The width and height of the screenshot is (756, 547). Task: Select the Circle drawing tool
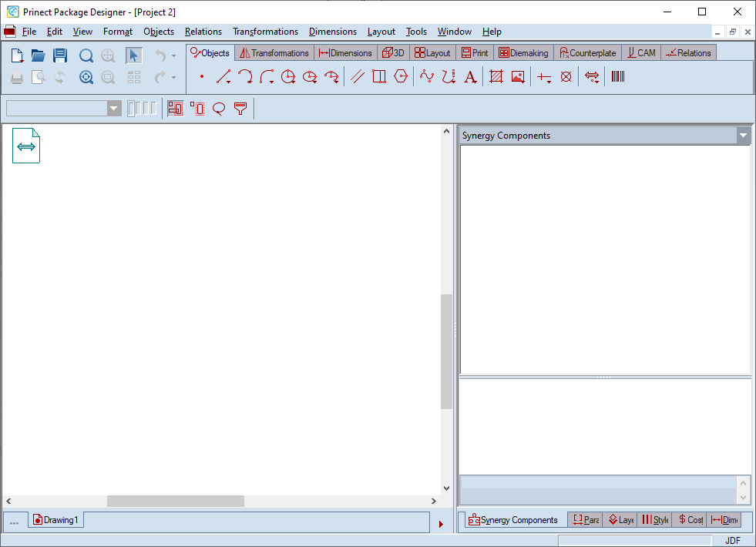[288, 76]
